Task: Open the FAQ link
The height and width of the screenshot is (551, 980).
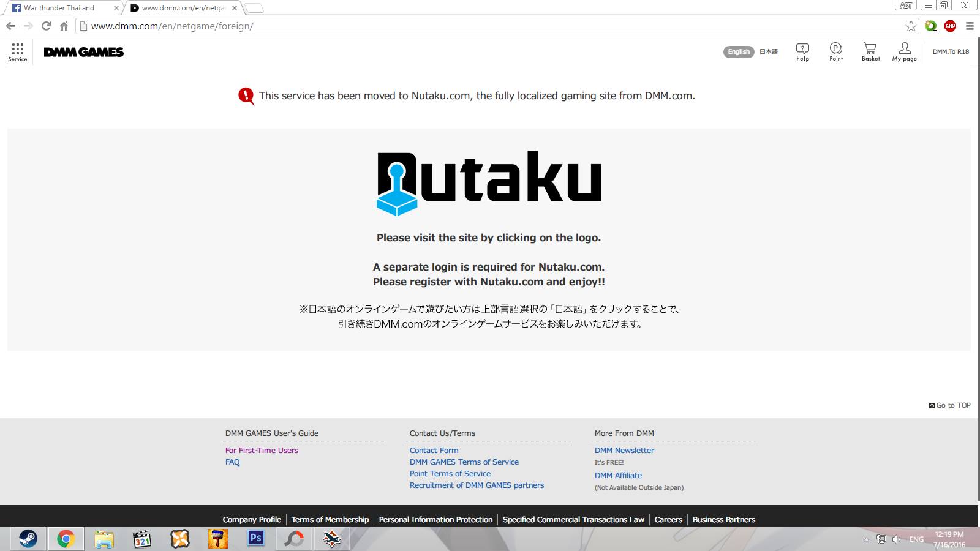Action: [x=233, y=462]
